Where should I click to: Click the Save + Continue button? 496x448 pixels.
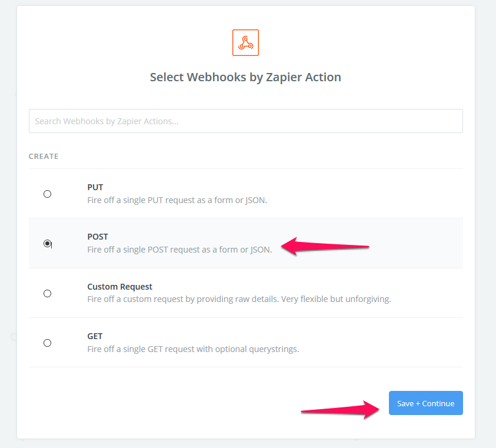click(x=426, y=403)
